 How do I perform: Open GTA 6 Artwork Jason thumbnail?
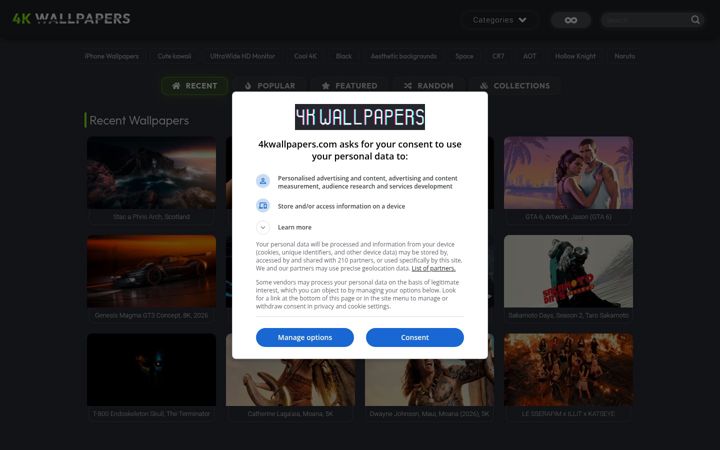point(568,173)
